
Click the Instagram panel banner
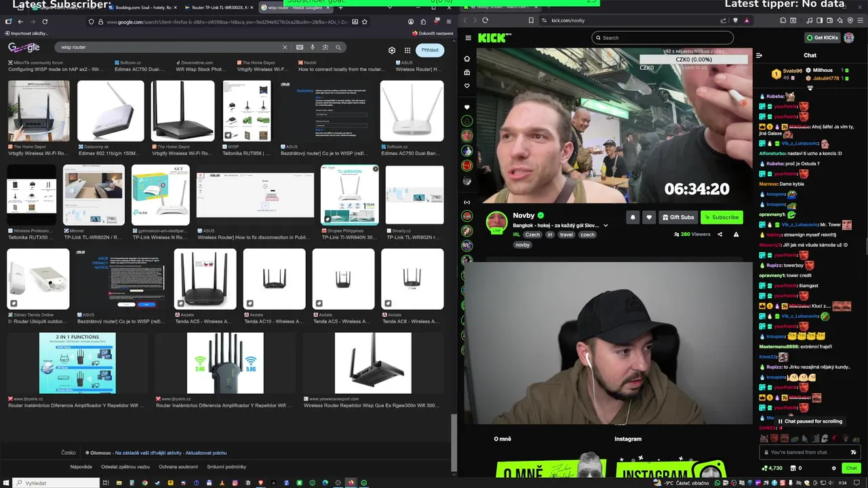pos(671,469)
